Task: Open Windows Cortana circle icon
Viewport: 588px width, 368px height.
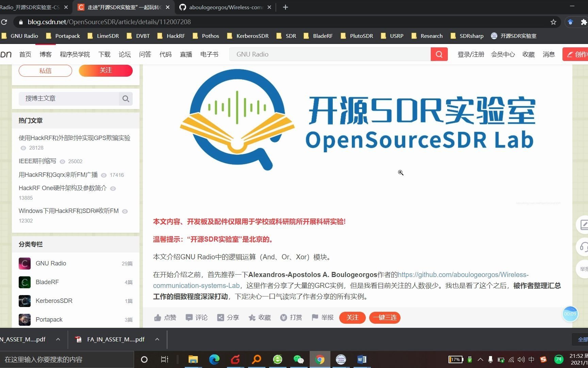Action: 144,359
